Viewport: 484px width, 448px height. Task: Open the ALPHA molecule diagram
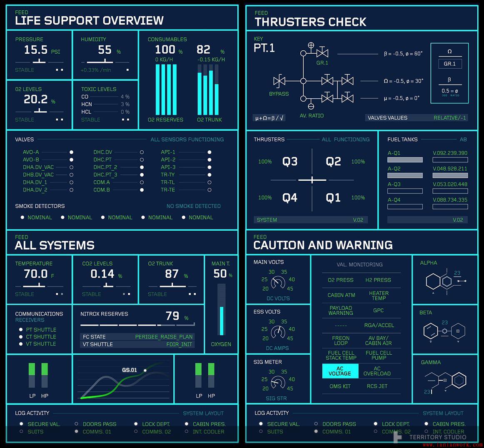[444, 281]
